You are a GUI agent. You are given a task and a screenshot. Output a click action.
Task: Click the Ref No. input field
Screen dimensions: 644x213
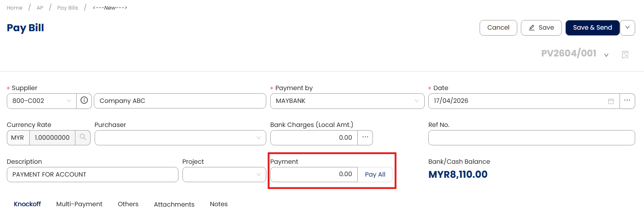click(531, 138)
